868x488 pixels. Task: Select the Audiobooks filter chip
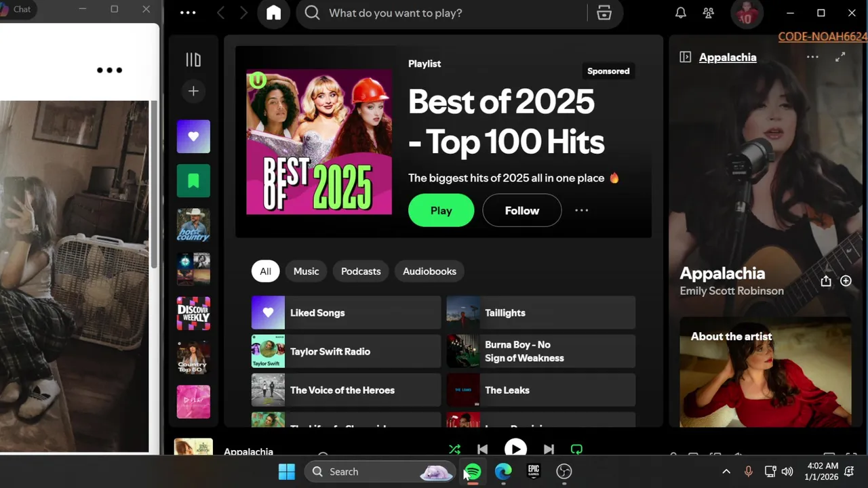(x=429, y=271)
